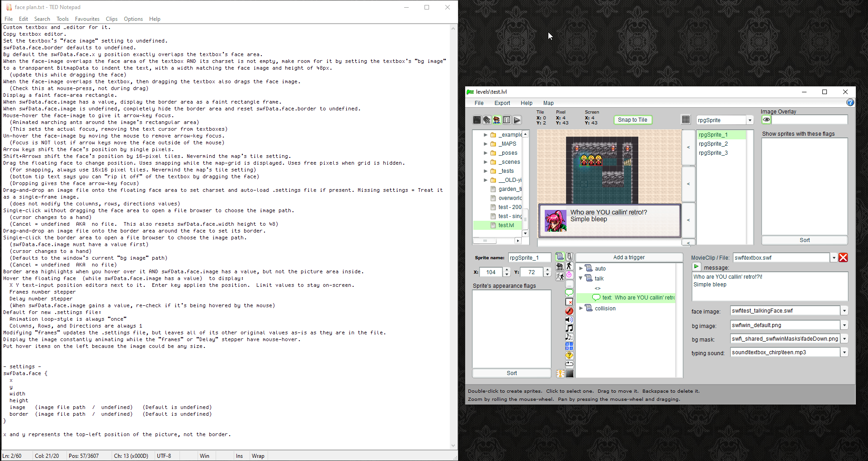Toggle the Snap to Tile button
Viewport: 868px width, 461px height.
tap(632, 120)
